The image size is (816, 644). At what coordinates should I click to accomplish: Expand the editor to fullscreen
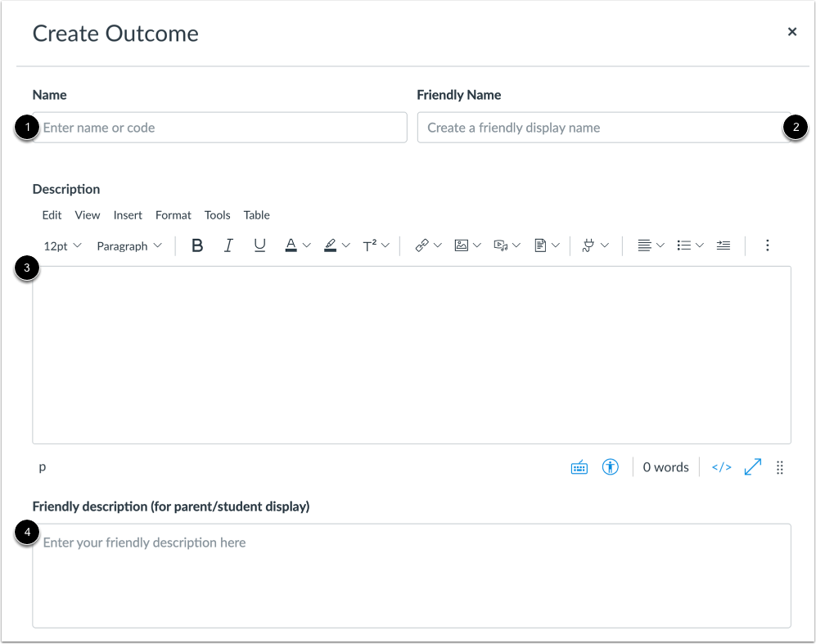(752, 466)
